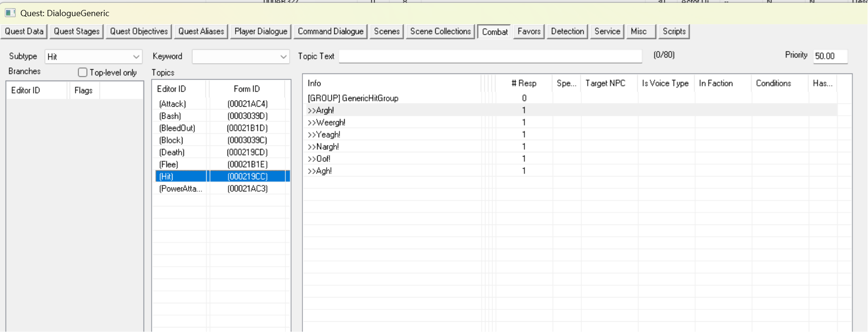Open the Subtype dropdown
868x336 pixels.
136,57
